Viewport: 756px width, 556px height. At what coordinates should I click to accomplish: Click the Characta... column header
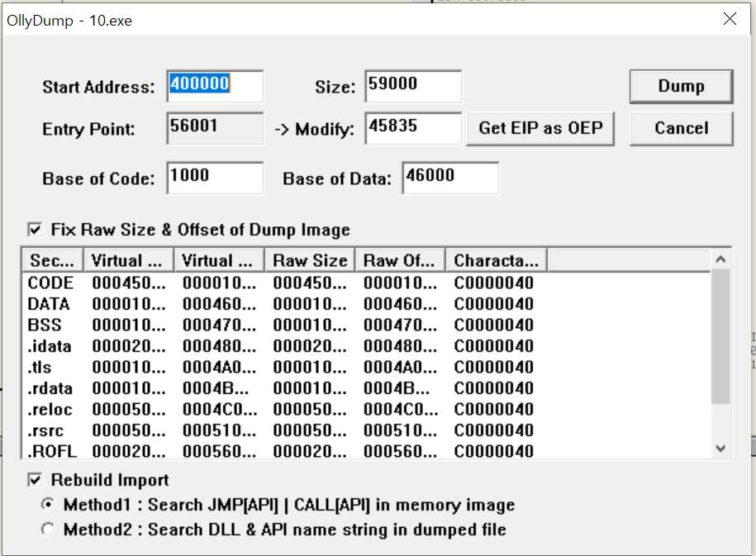(497, 260)
